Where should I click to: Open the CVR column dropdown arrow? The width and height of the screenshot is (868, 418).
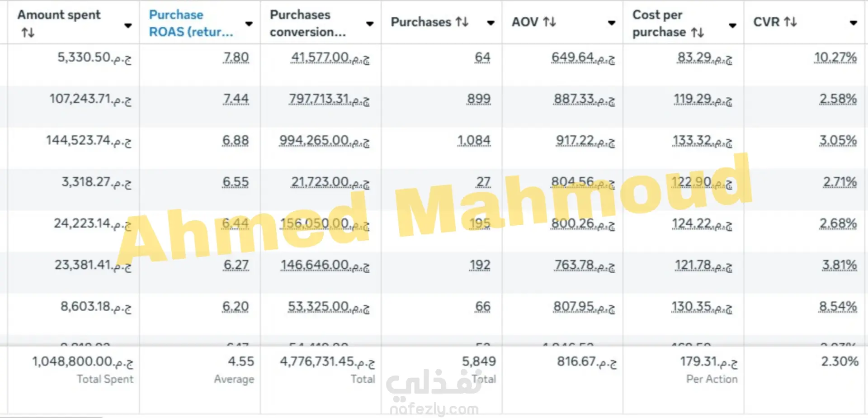(853, 23)
